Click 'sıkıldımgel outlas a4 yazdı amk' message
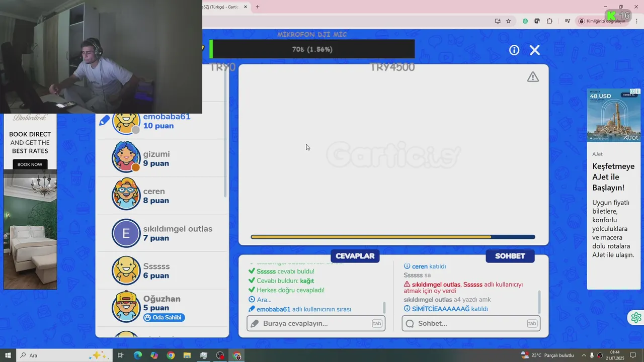The image size is (644, 362). [x=447, y=300]
